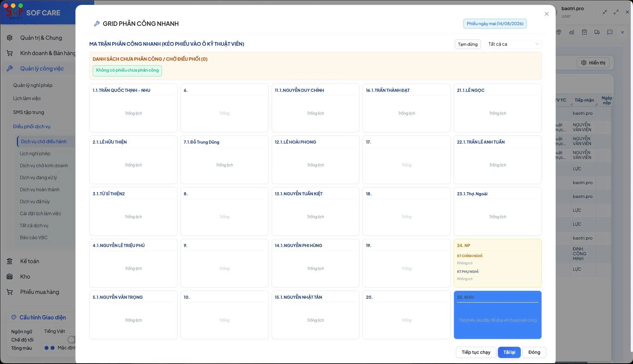Select Dịch vụ đang xử lý in sidebar

(x=38, y=178)
